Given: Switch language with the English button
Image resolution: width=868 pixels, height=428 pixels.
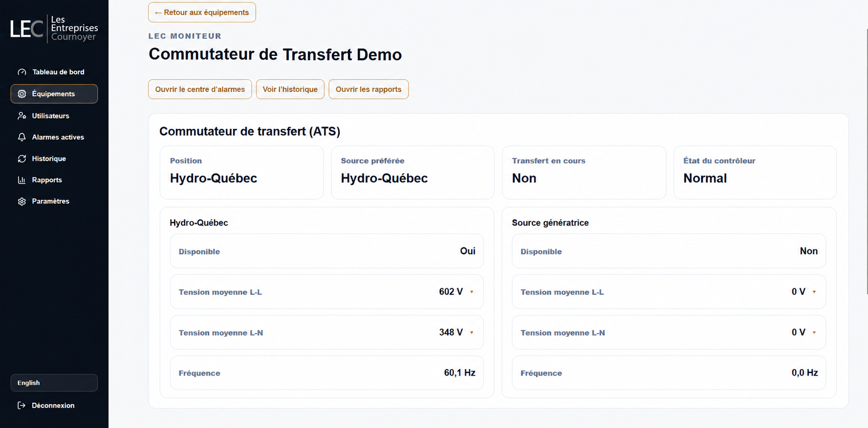Looking at the screenshot, I should coord(54,383).
